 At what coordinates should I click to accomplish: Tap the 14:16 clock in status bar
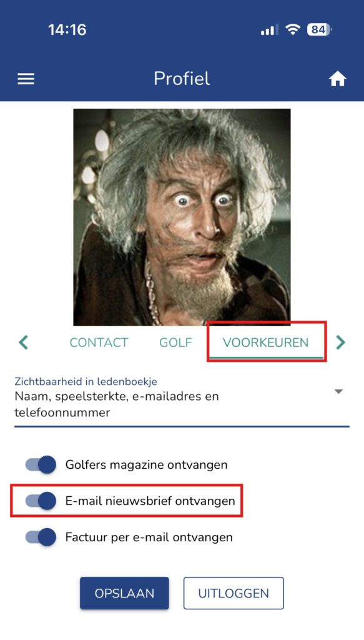67,29
